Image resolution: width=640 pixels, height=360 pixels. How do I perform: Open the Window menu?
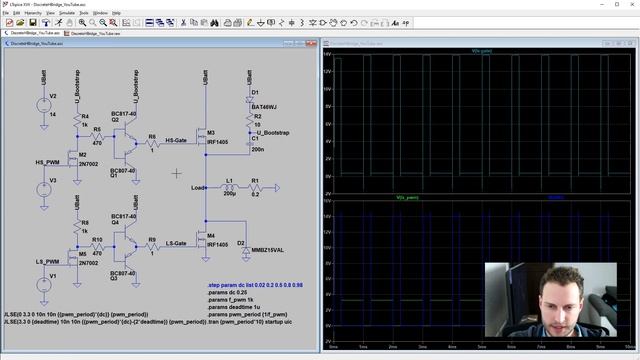[100, 13]
